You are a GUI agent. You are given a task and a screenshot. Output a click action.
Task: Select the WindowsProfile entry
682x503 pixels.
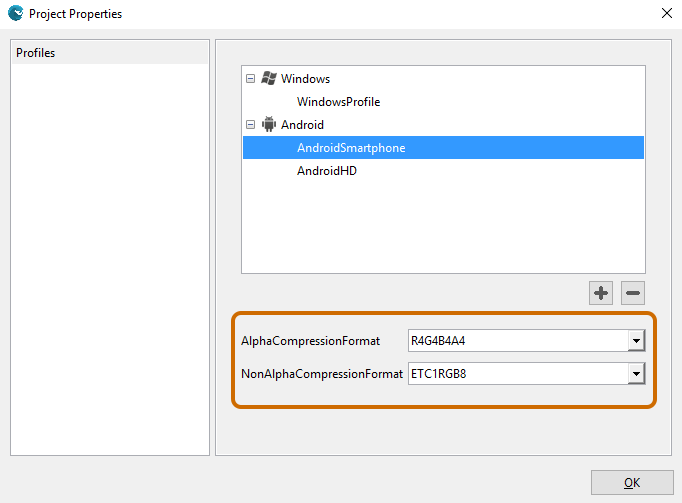pyautogui.click(x=338, y=102)
